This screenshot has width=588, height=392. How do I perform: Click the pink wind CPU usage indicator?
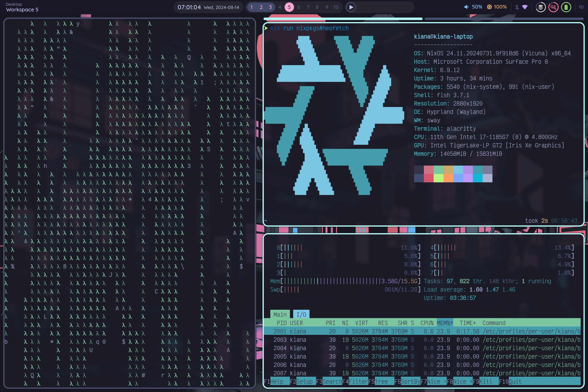click(x=553, y=7)
